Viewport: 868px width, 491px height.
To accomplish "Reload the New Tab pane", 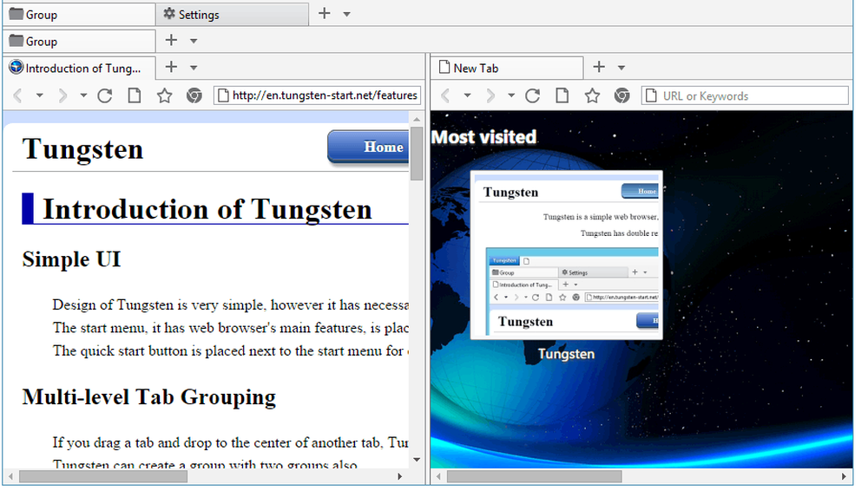I will pyautogui.click(x=533, y=96).
